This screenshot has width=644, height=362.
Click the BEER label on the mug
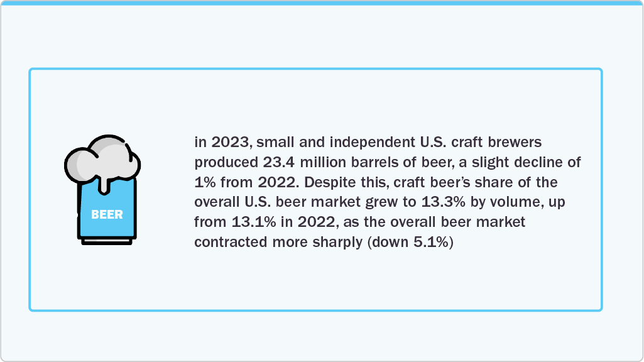[107, 214]
